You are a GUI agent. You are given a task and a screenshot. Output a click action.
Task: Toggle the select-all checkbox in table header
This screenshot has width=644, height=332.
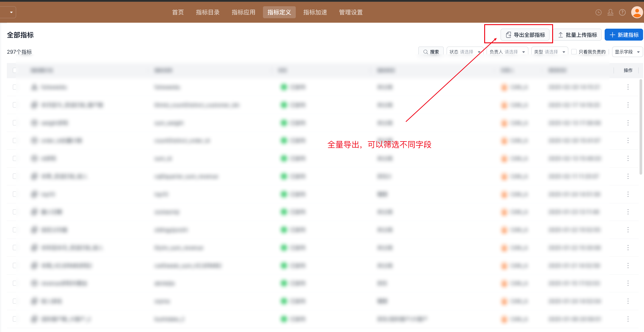[x=15, y=70]
